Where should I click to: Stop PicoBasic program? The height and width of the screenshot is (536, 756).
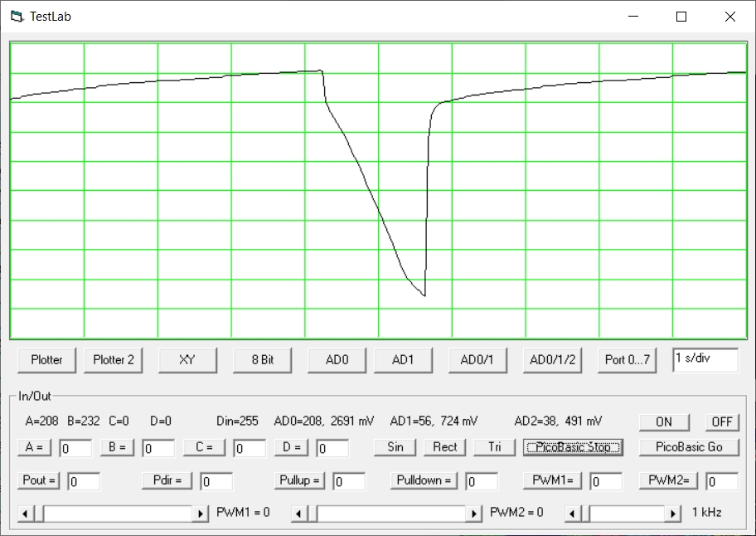573,447
